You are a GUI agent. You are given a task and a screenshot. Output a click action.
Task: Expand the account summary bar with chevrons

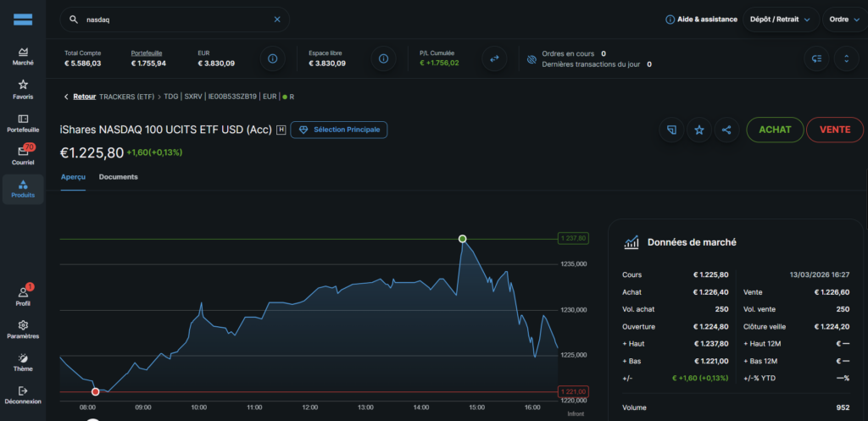click(845, 58)
